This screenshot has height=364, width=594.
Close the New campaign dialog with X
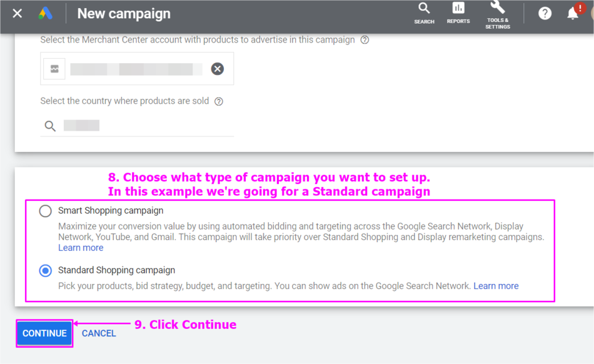coord(17,14)
